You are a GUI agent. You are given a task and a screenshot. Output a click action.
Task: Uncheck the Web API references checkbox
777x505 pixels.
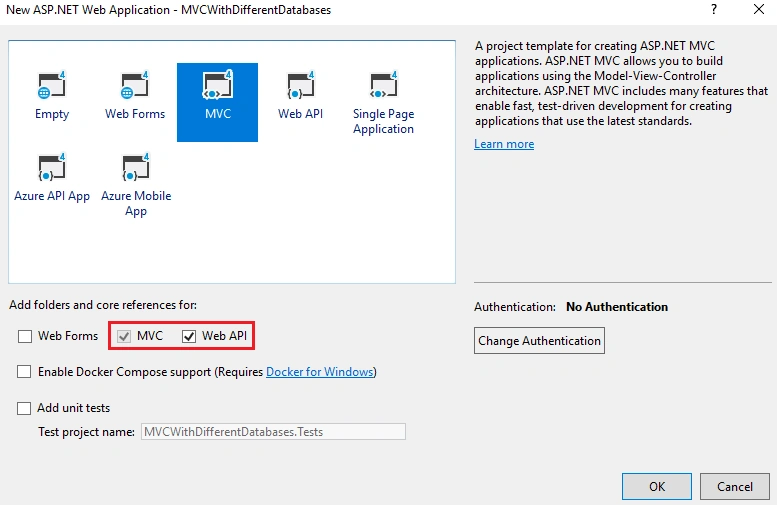(x=189, y=337)
